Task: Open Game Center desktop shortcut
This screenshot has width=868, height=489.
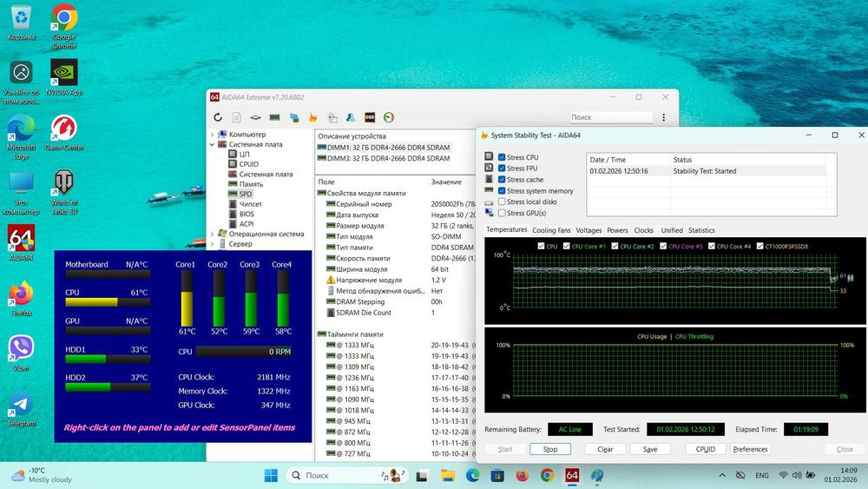Action: click(x=64, y=133)
